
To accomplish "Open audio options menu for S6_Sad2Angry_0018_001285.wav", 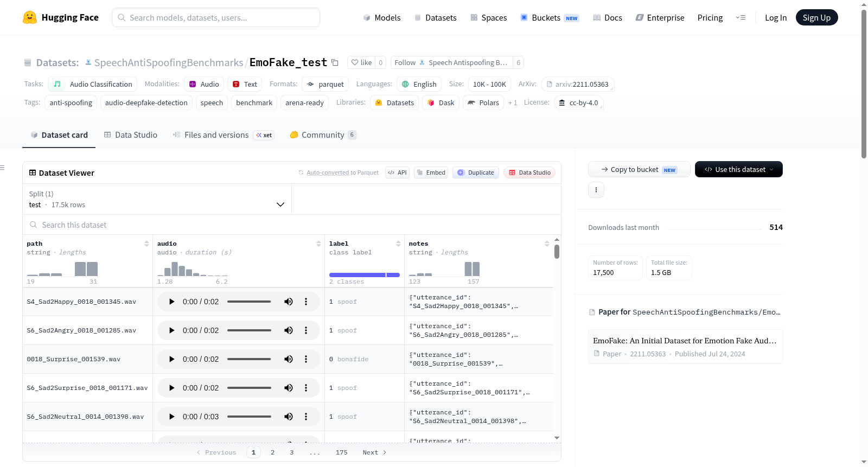I will coord(306,330).
